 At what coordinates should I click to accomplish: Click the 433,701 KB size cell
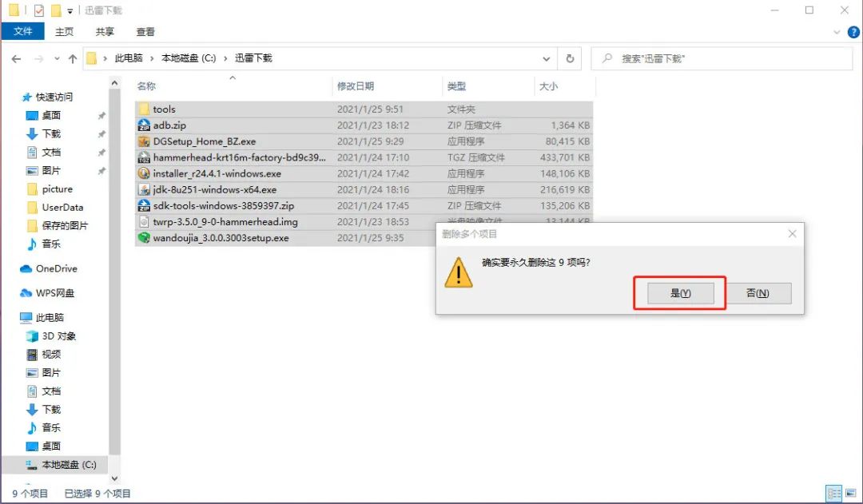click(565, 157)
